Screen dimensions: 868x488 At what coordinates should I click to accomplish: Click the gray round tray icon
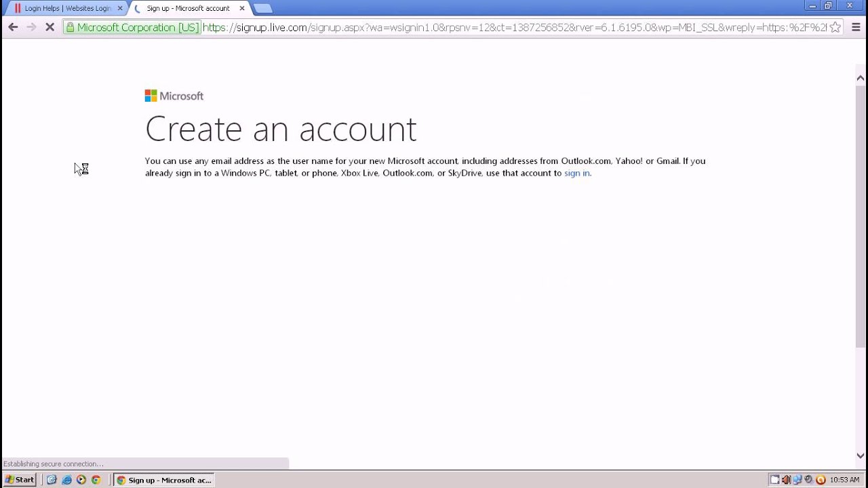click(x=808, y=480)
